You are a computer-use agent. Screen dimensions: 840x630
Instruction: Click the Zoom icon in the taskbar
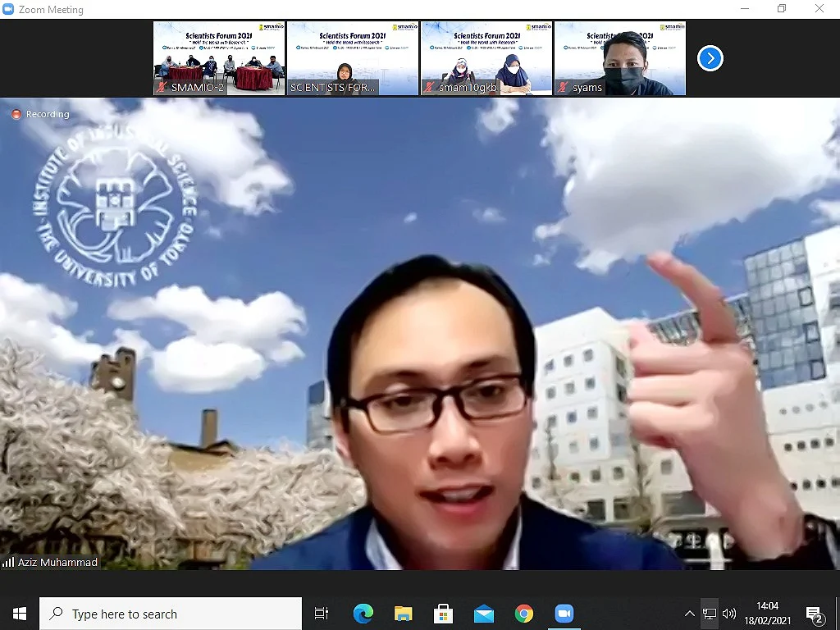(564, 614)
